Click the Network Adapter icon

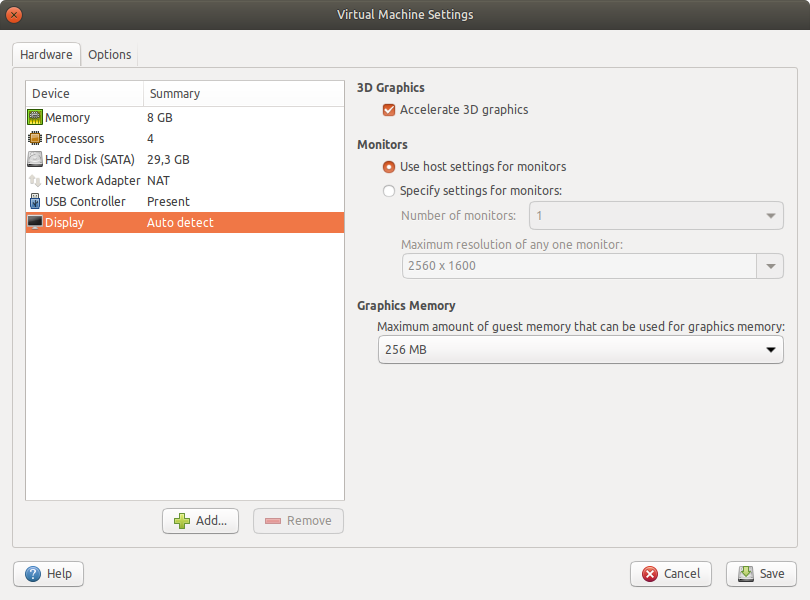pos(34,180)
